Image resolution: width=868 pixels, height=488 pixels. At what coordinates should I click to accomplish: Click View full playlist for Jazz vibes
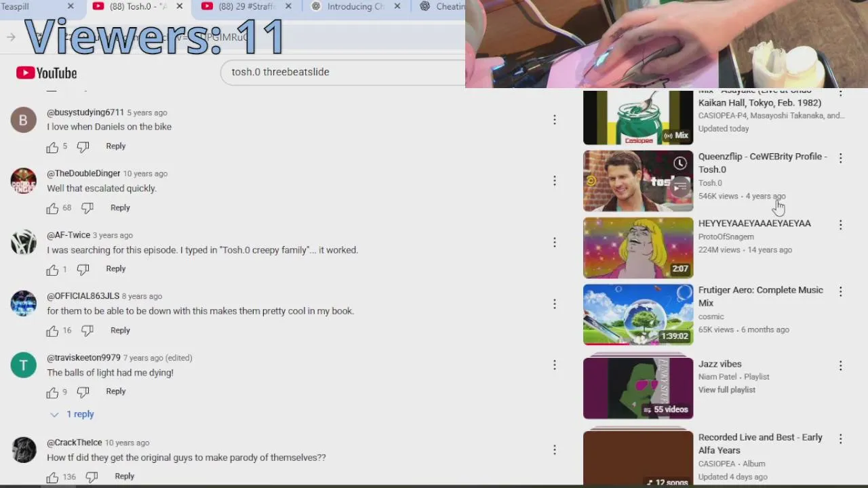coord(726,390)
